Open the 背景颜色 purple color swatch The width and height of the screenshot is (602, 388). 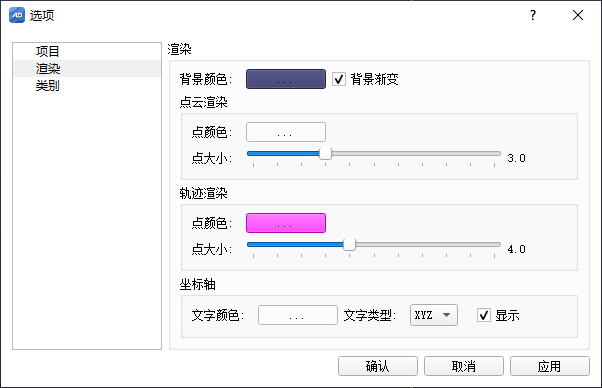point(286,79)
